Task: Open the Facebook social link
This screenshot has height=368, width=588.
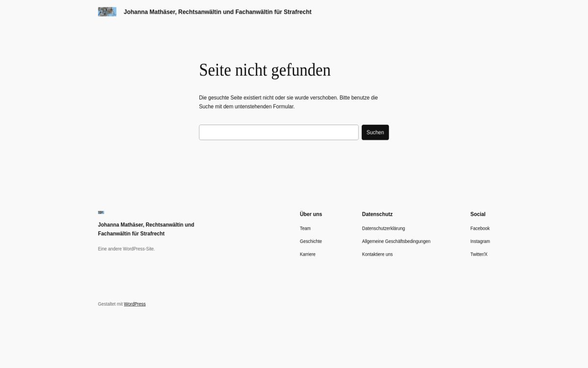Action: [x=480, y=229]
